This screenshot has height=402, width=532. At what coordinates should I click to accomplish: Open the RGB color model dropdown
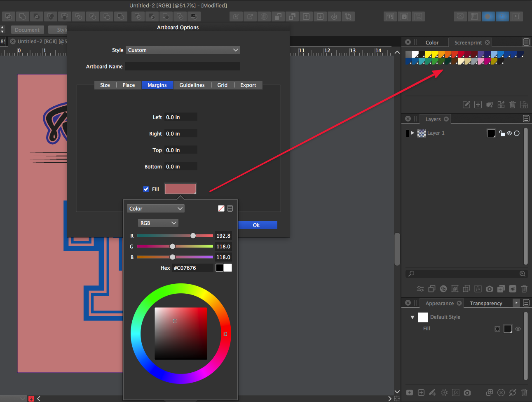pyautogui.click(x=158, y=223)
